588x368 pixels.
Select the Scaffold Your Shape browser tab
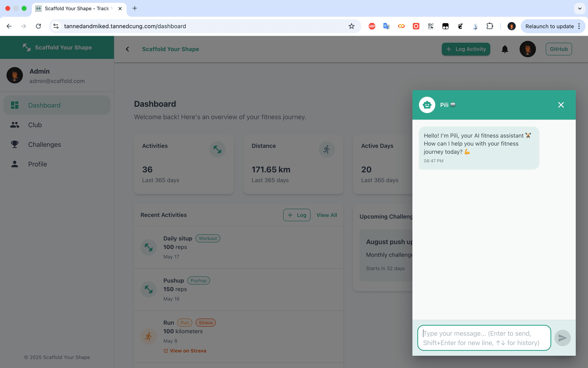79,9
